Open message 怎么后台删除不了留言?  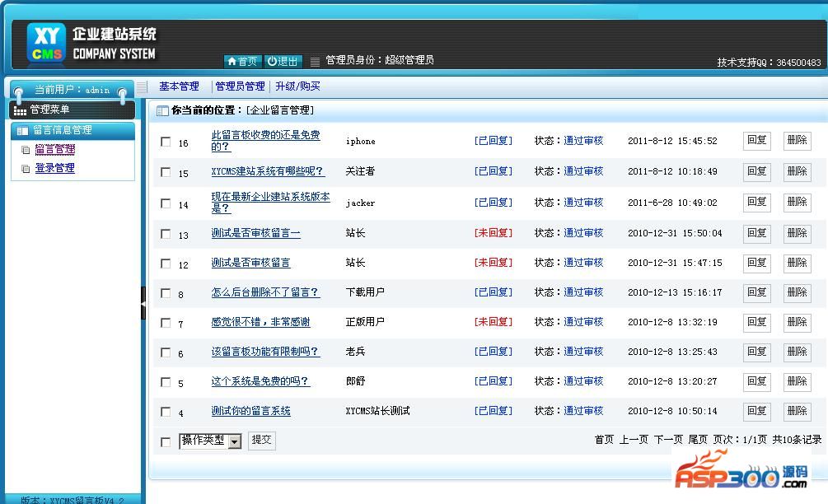[265, 292]
